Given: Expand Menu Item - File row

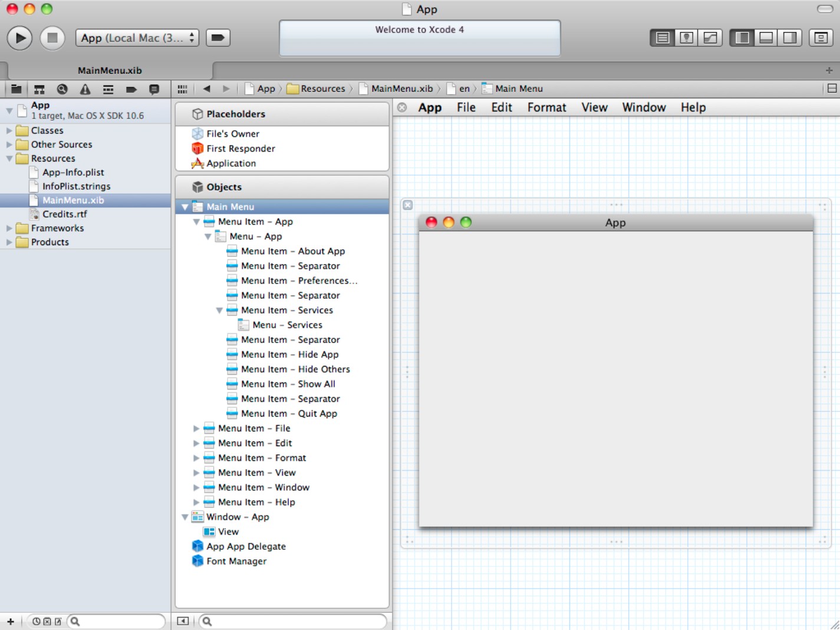Looking at the screenshot, I should [x=196, y=428].
